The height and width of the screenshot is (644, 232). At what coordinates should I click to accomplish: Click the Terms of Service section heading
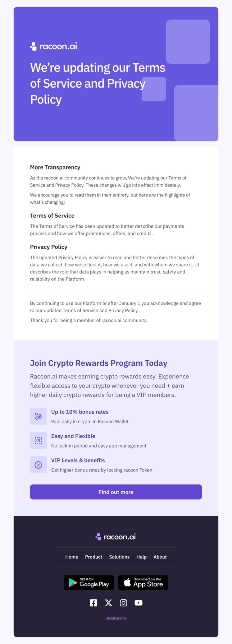point(52,215)
